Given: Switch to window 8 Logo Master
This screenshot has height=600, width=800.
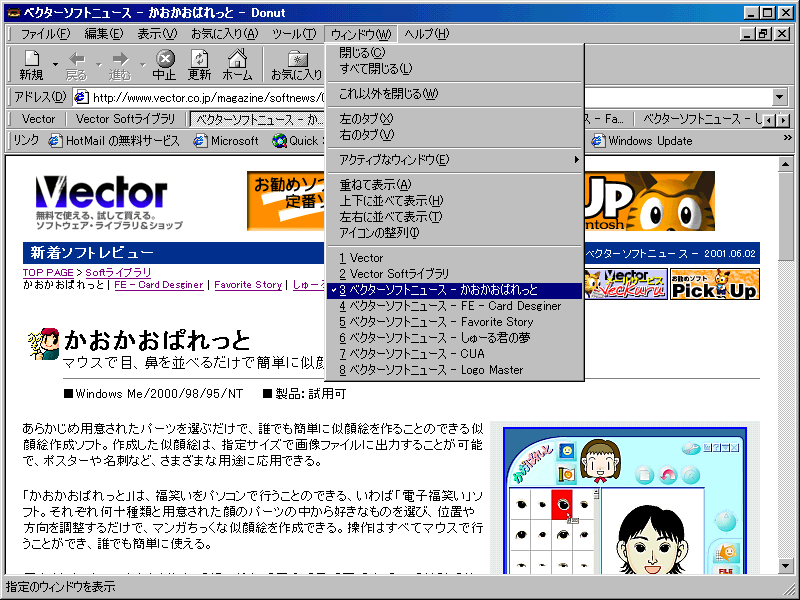Looking at the screenshot, I should [455, 370].
